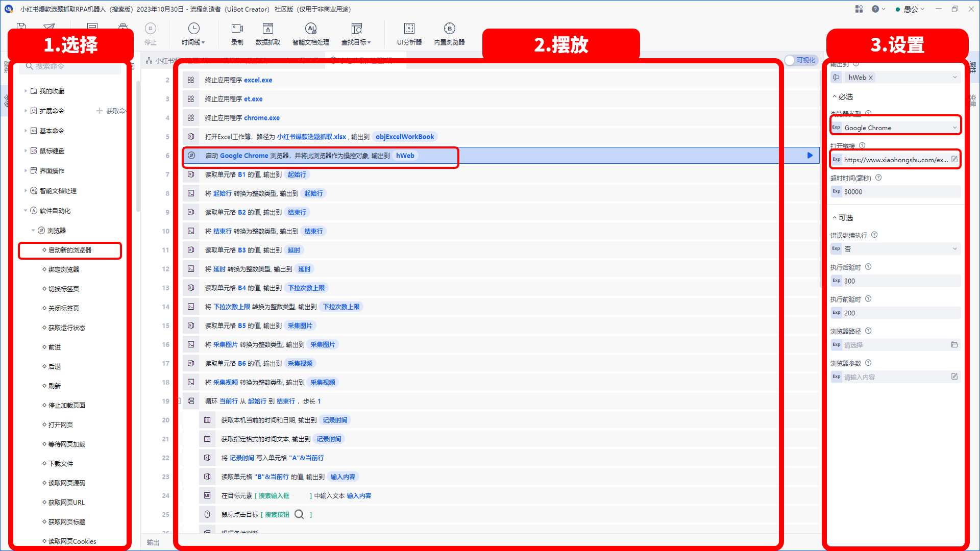Click the help icon next to 错误继续执行

pos(874,235)
